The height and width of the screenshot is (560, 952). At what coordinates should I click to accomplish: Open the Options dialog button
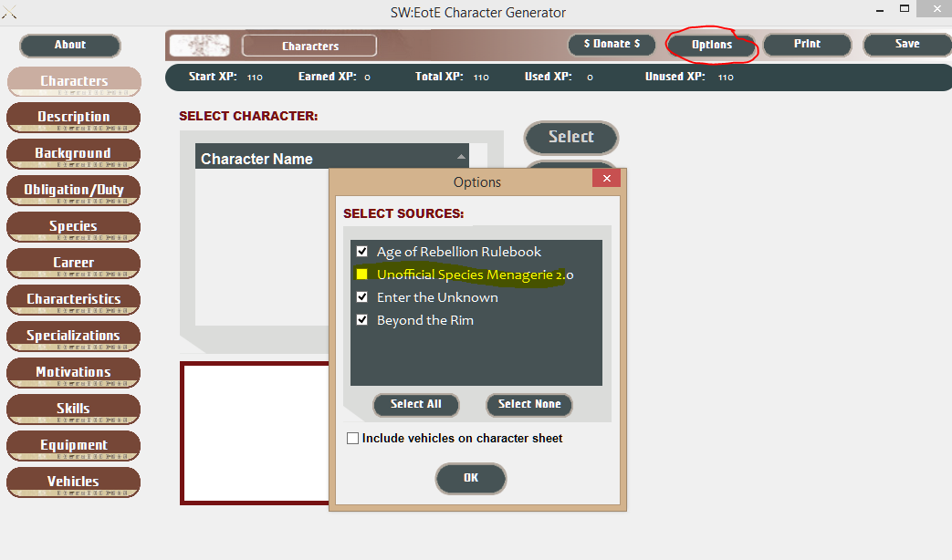click(712, 45)
